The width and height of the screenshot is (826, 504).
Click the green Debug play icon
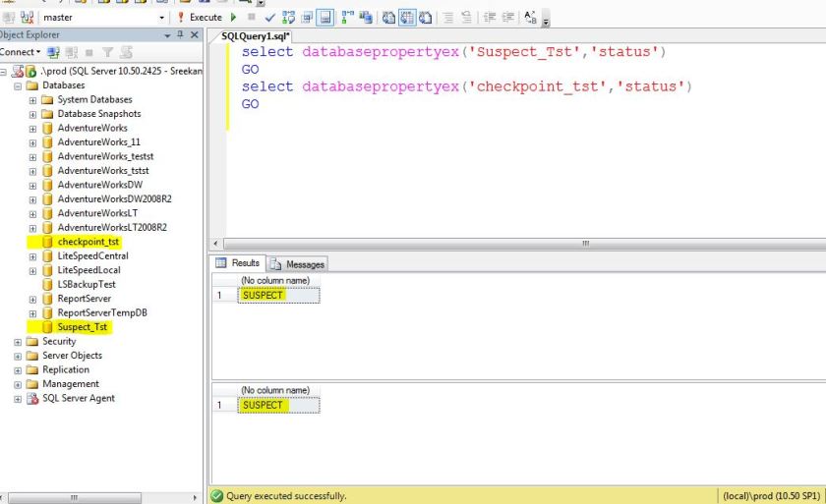tap(234, 17)
